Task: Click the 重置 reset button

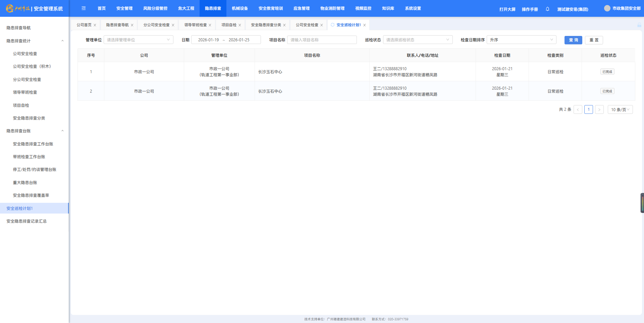Action: tap(594, 40)
